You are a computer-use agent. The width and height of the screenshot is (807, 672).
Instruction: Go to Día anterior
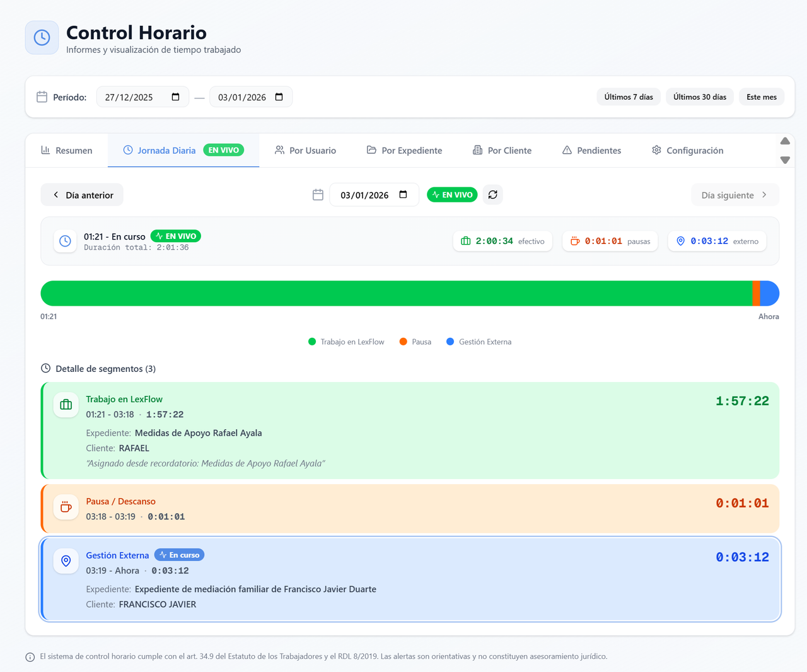click(x=82, y=195)
